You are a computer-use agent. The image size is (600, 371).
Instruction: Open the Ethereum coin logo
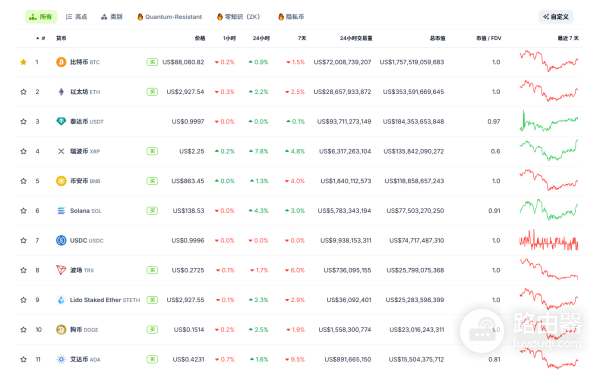(61, 92)
